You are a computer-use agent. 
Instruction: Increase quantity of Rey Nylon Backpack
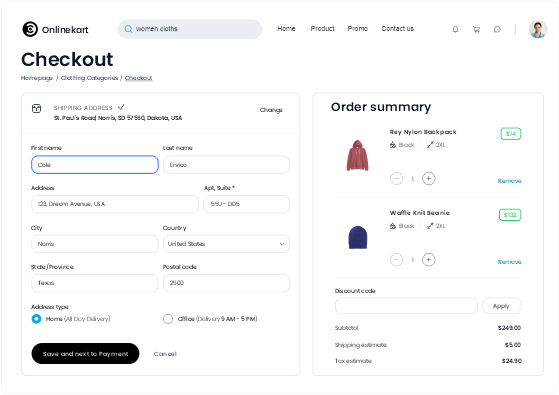(x=429, y=178)
